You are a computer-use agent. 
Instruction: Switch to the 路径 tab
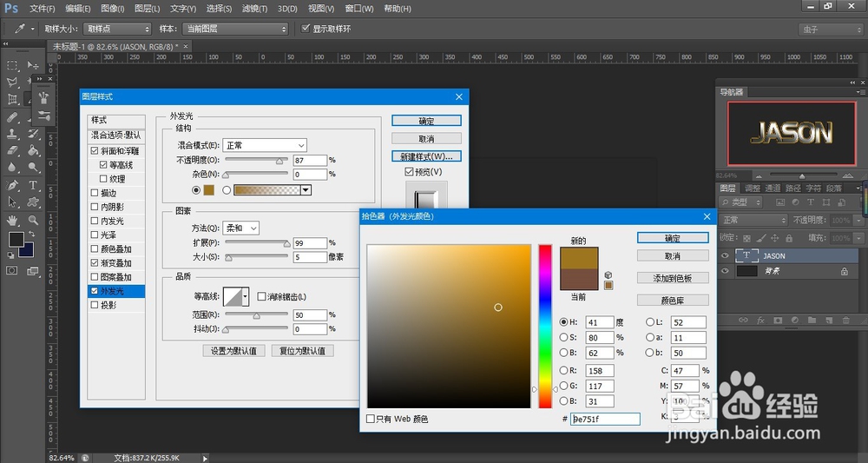pyautogui.click(x=792, y=189)
